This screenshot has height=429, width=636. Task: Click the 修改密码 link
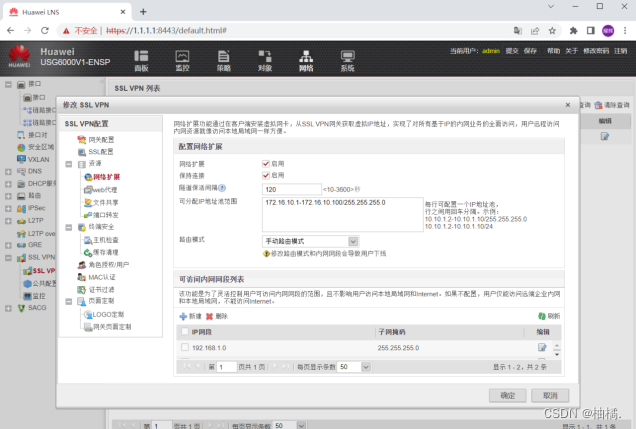596,51
